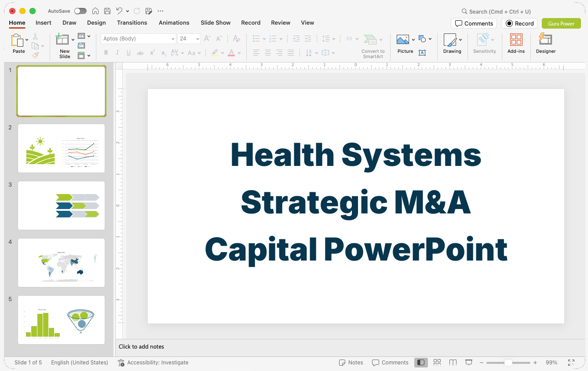This screenshot has height=371, width=588.
Task: Toggle Strikethrough formatting
Action: click(140, 53)
